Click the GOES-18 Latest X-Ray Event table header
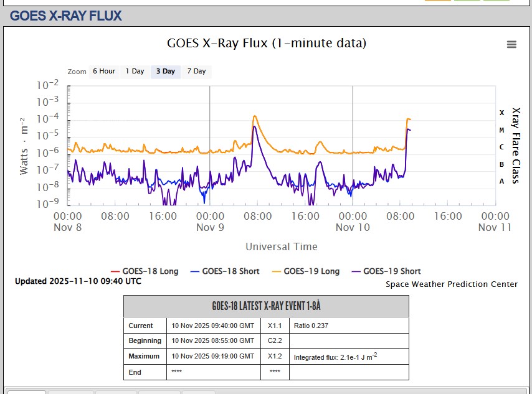Screen dimensions: 532x394 pos(266,306)
